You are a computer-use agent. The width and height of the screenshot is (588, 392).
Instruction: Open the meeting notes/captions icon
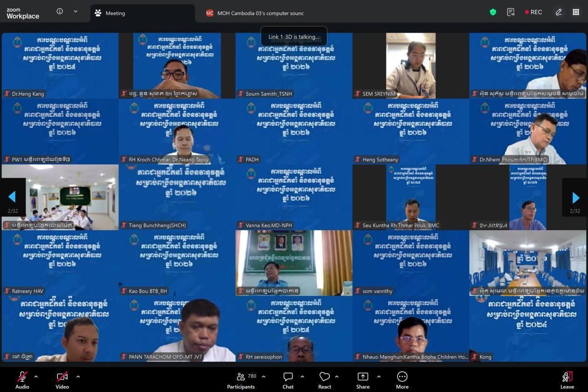(x=511, y=12)
